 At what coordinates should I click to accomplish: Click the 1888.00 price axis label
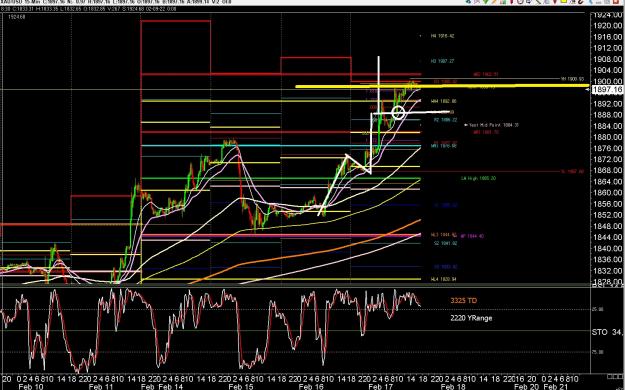pos(607,115)
